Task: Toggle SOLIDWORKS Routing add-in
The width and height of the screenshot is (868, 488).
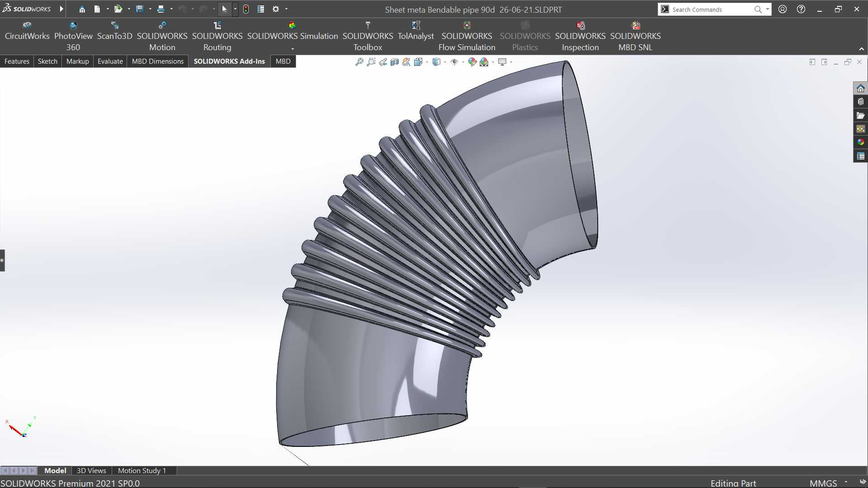Action: point(217,36)
